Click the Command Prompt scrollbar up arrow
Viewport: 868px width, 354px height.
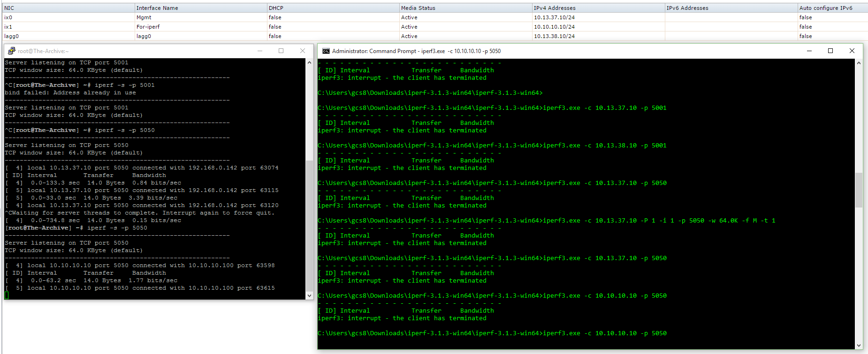(x=859, y=63)
